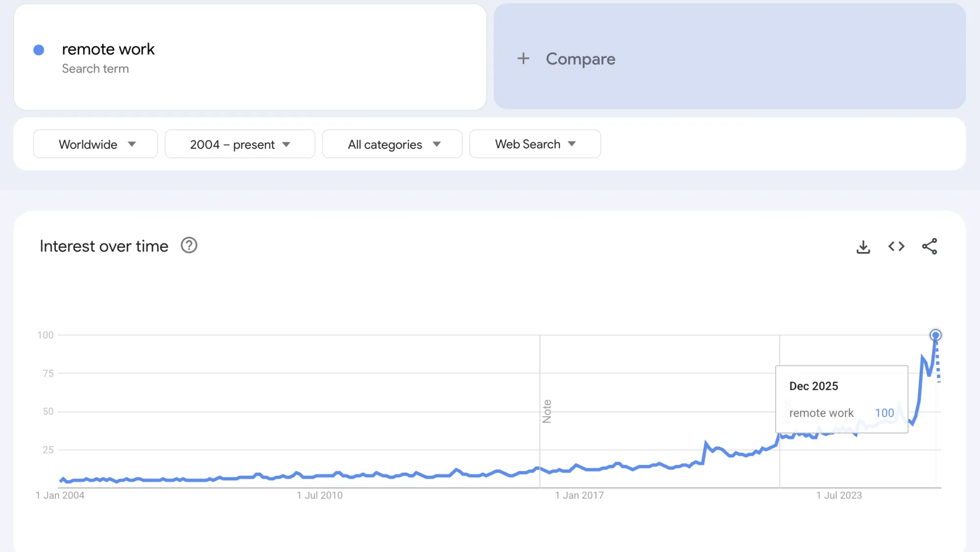Share the trends chart
This screenshot has height=552, width=980.
929,247
